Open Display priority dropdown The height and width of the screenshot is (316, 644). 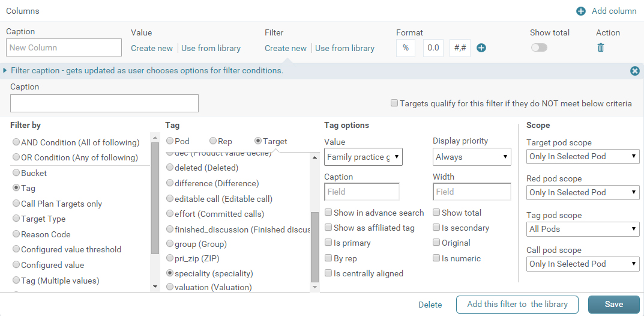(472, 157)
